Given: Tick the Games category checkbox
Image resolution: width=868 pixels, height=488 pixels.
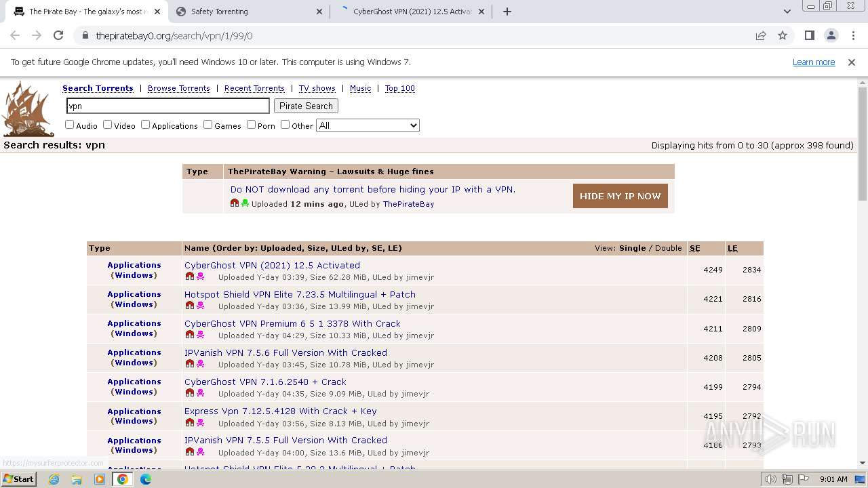Looking at the screenshot, I should [x=208, y=125].
